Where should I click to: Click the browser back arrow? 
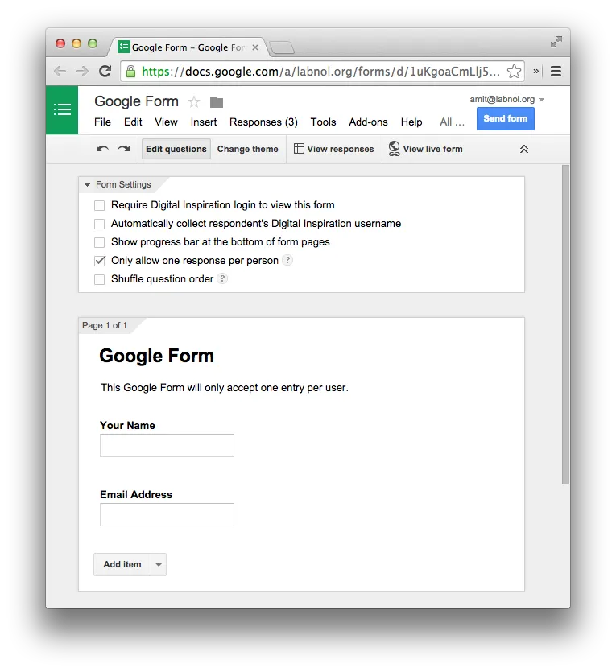tap(60, 71)
